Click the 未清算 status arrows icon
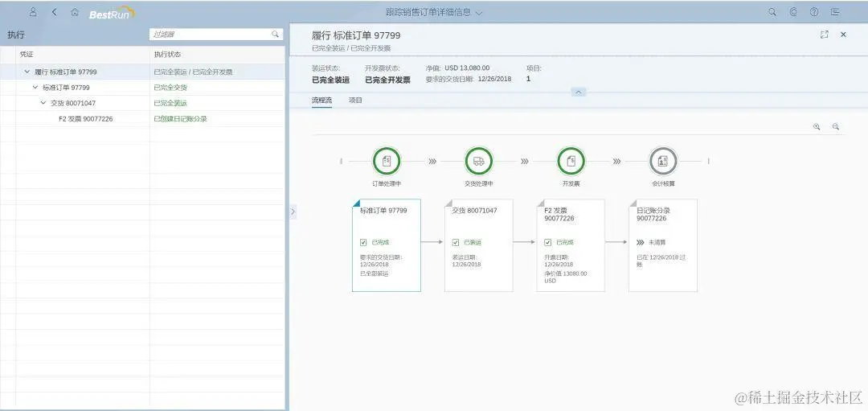Image resolution: width=868 pixels, height=411 pixels. coord(641,242)
